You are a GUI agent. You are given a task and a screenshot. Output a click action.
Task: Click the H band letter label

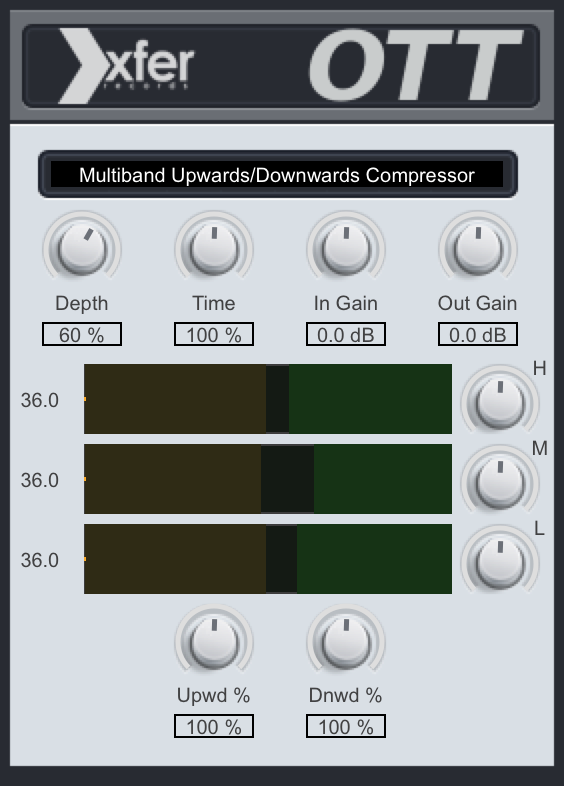pos(539,368)
